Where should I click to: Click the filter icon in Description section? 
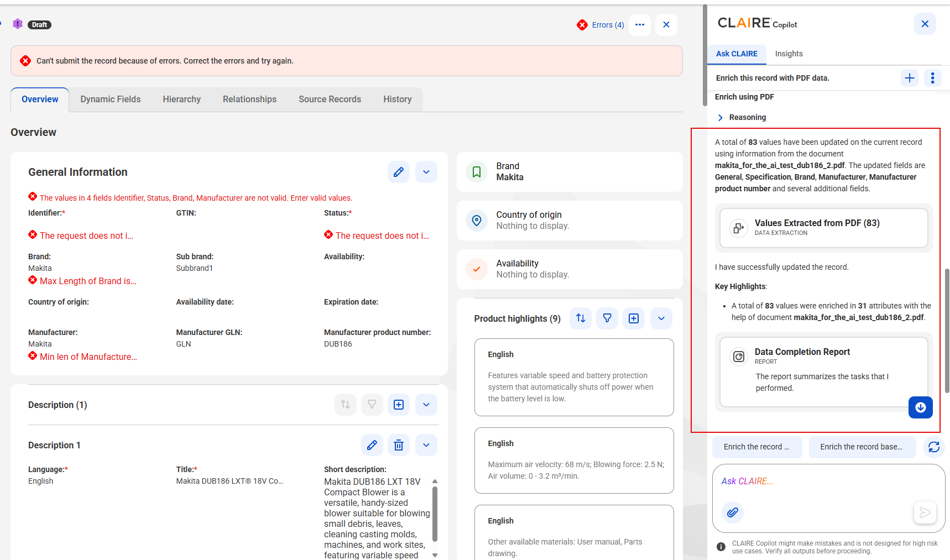[x=372, y=405]
